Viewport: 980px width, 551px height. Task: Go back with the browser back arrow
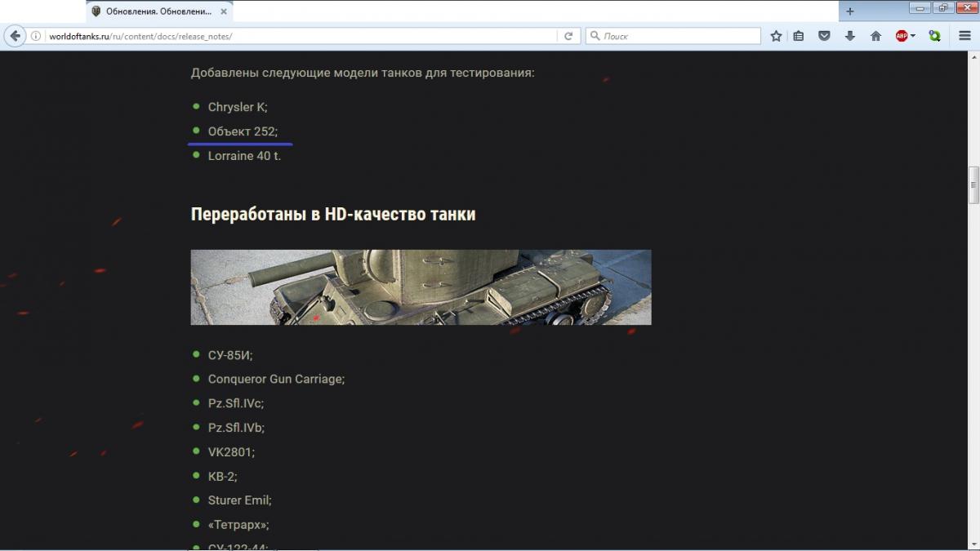pos(15,36)
